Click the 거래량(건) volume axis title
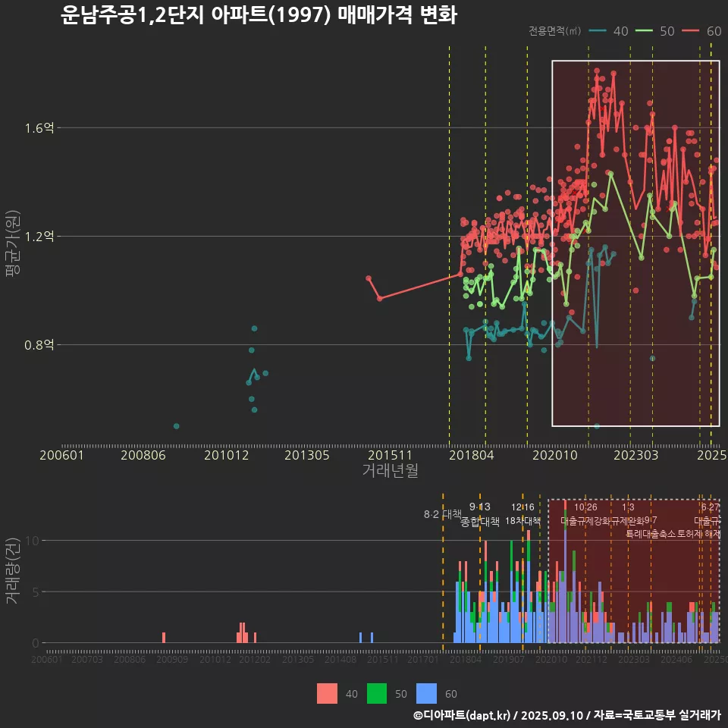This screenshot has width=728, height=728. pos(12,570)
